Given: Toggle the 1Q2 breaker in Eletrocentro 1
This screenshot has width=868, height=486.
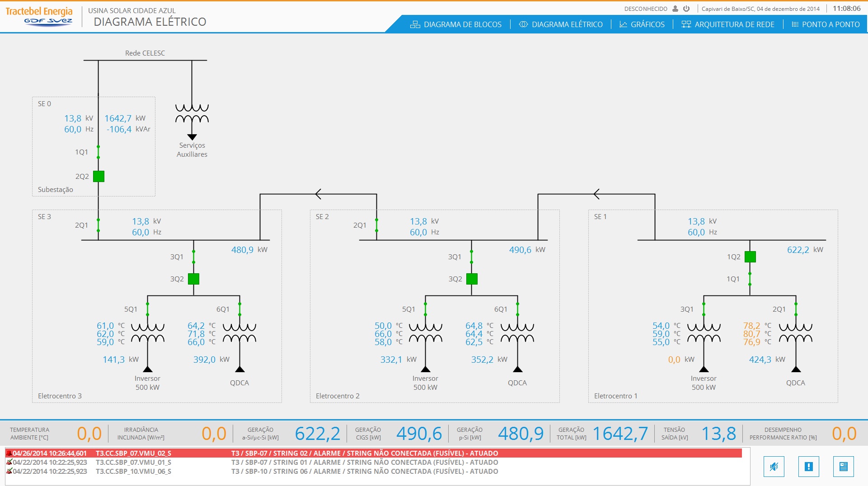Looking at the screenshot, I should point(750,257).
